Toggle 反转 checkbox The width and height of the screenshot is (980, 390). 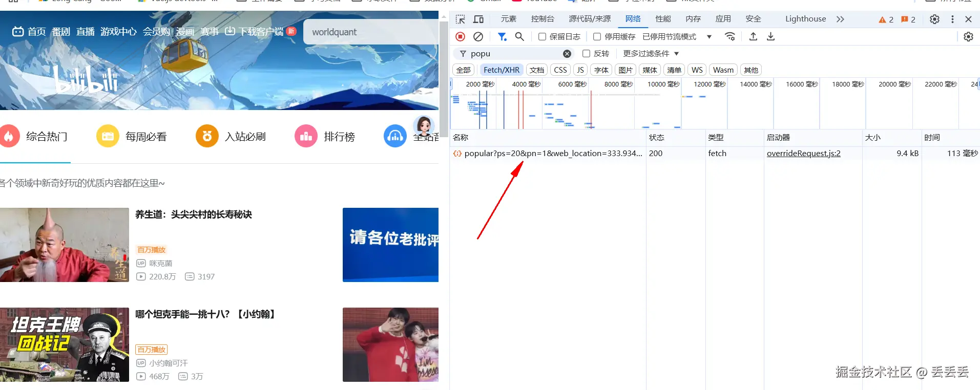(586, 53)
